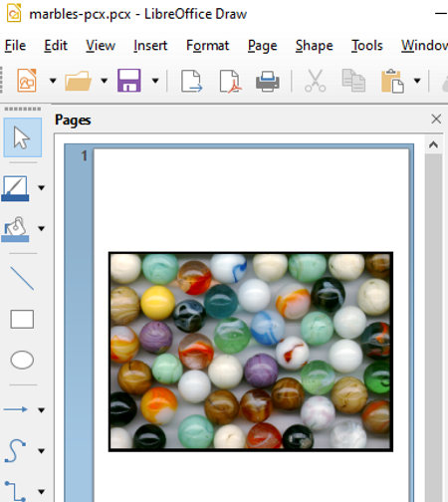The image size is (448, 502).
Task: Click the Line Color pencil icon
Action: [15, 188]
